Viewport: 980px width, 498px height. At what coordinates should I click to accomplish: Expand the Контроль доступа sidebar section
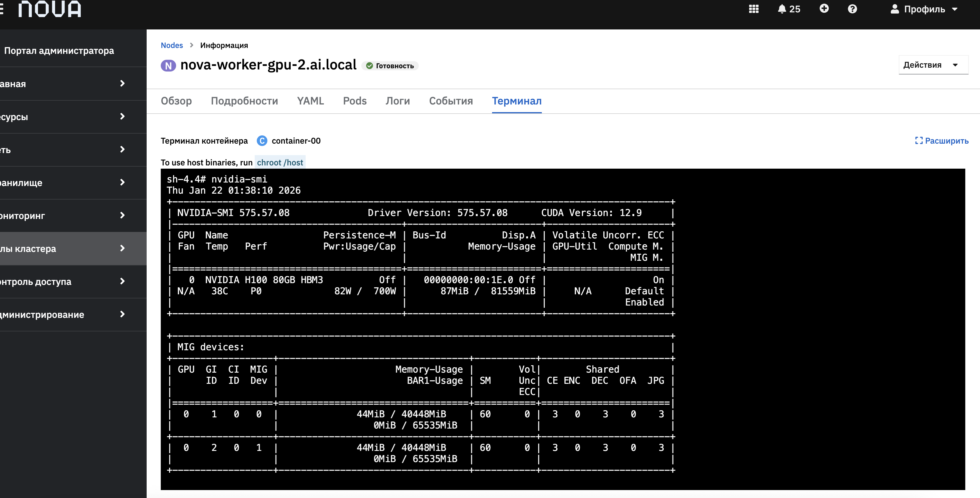point(73,281)
